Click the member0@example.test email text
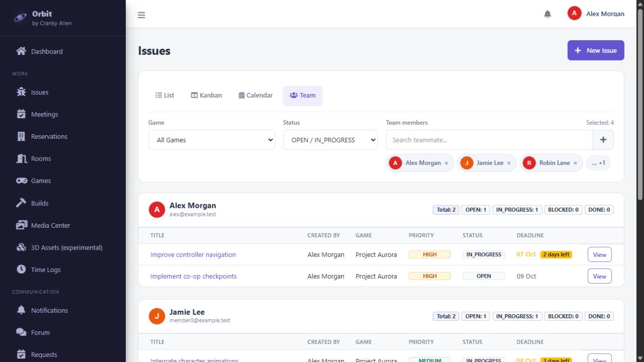Viewport: 644px width, 362px height. [200, 321]
